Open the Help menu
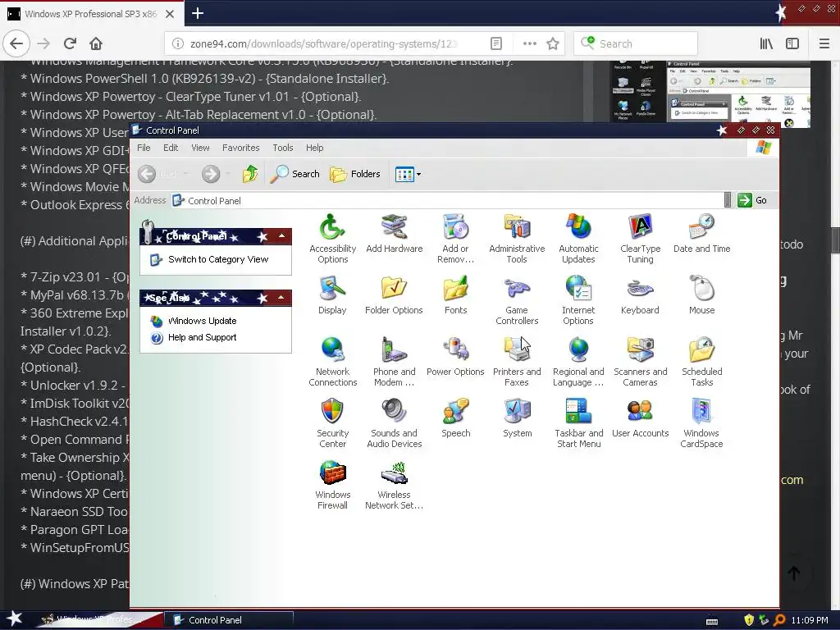This screenshot has height=630, width=840. tap(314, 148)
